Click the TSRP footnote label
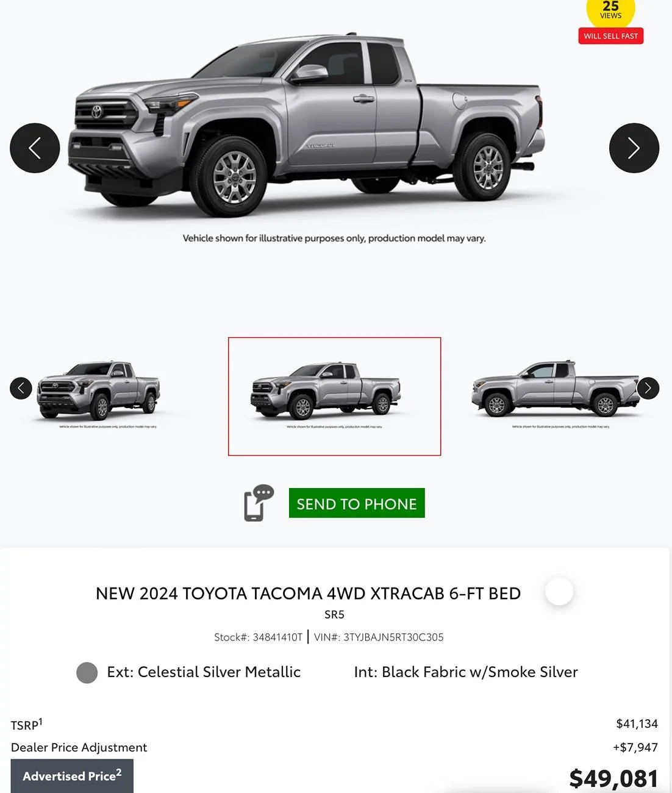 point(27,724)
